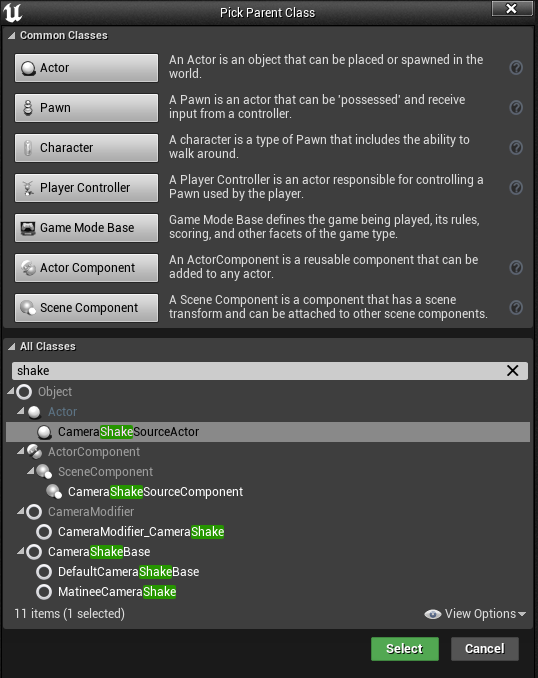Click the eye icon by View Options
The height and width of the screenshot is (678, 538).
click(x=432, y=614)
